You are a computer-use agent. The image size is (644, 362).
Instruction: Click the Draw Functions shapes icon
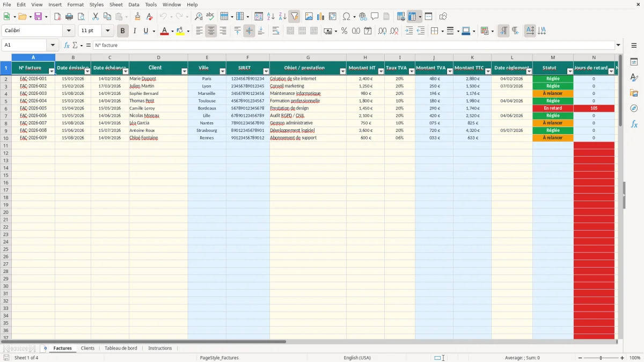coord(443,17)
